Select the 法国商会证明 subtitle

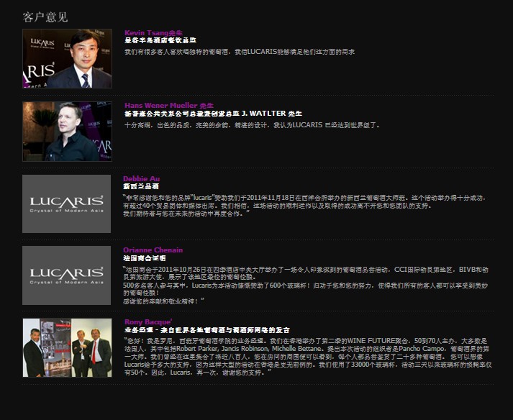click(145, 258)
